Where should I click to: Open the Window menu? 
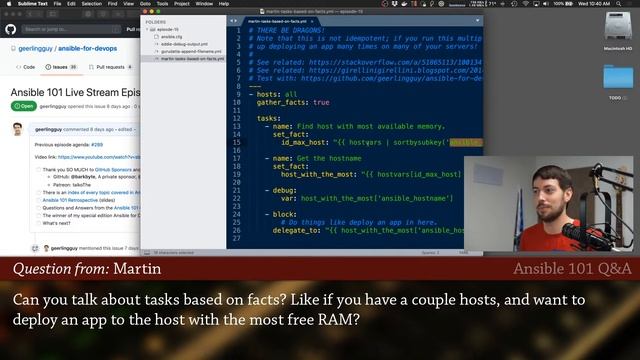(x=204, y=4)
